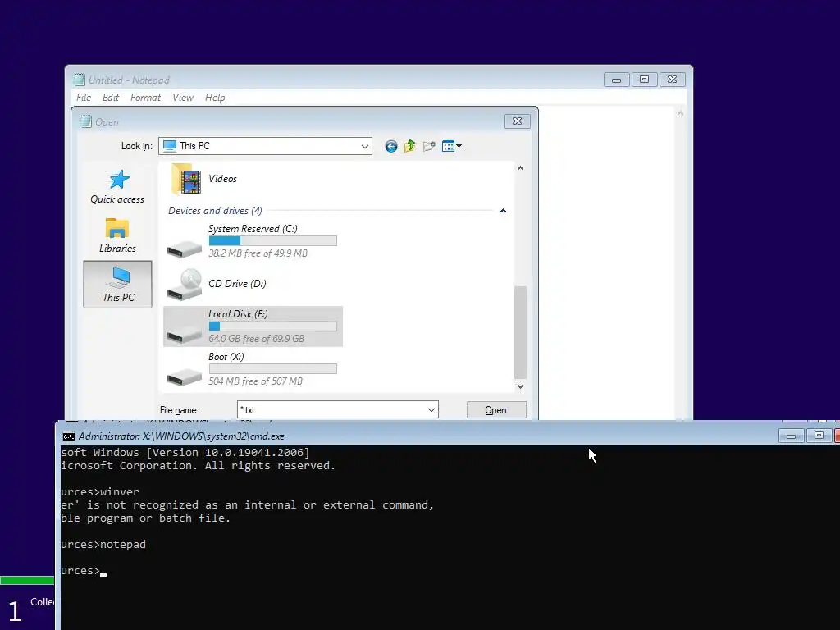Expand the File name dropdown arrow
This screenshot has height=630, width=840.
pos(431,410)
